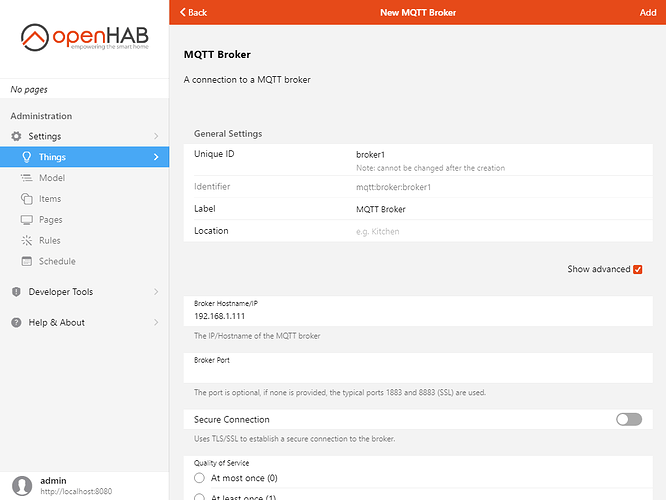Open the Schedule menu item

pos(57,262)
